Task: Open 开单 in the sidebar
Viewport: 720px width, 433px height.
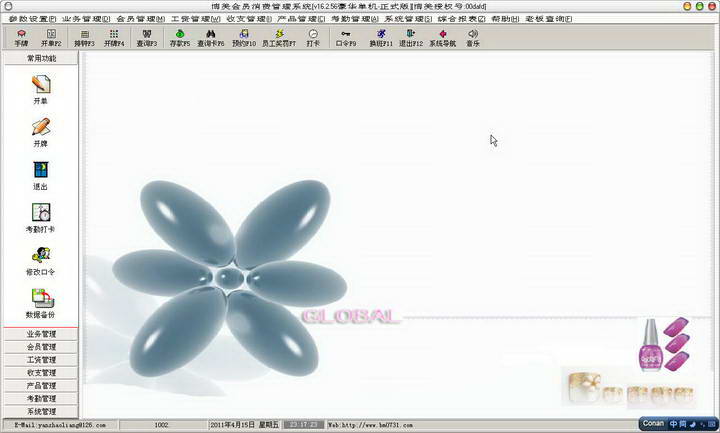Action: click(41, 90)
